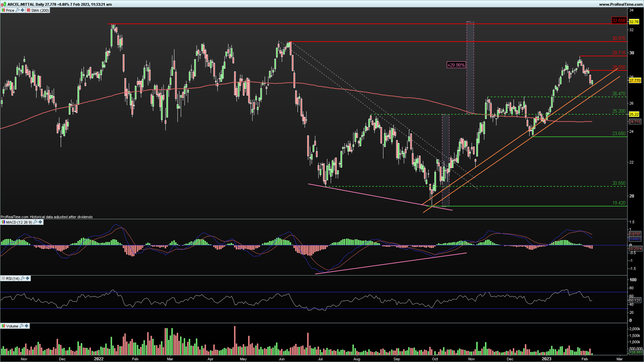Image resolution: width=644 pixels, height=362 pixels.
Task: Open RSI (14) wrench settings icon
Action: (22, 278)
